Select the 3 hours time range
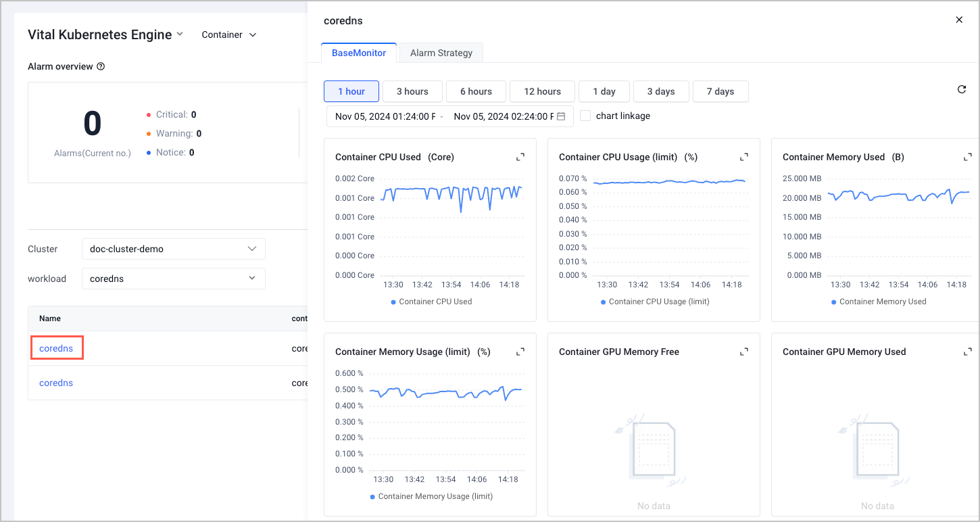 pyautogui.click(x=412, y=91)
